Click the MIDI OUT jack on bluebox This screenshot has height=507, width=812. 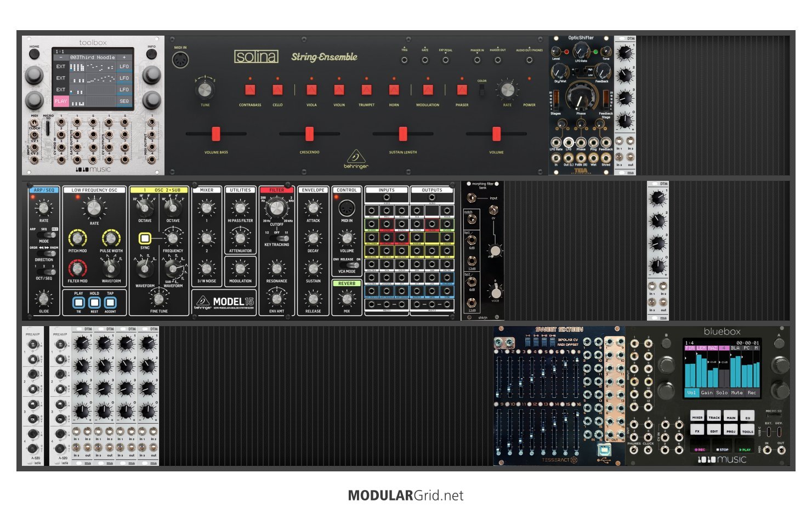(781, 450)
